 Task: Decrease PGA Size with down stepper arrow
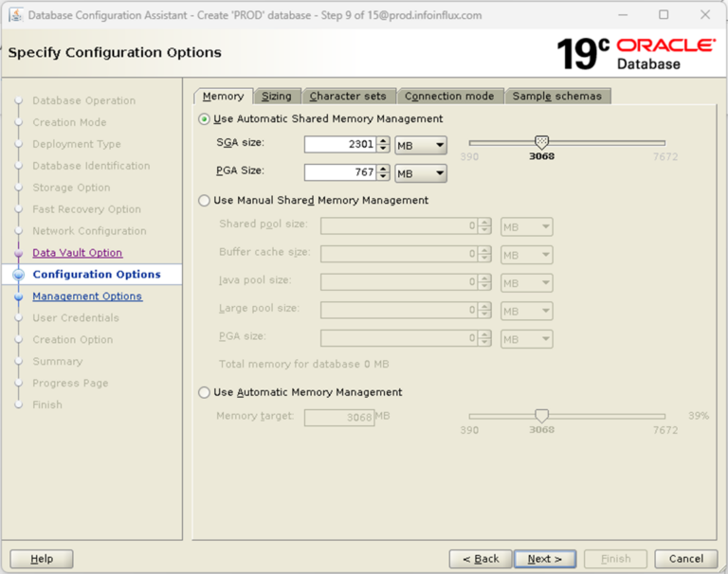pos(383,176)
